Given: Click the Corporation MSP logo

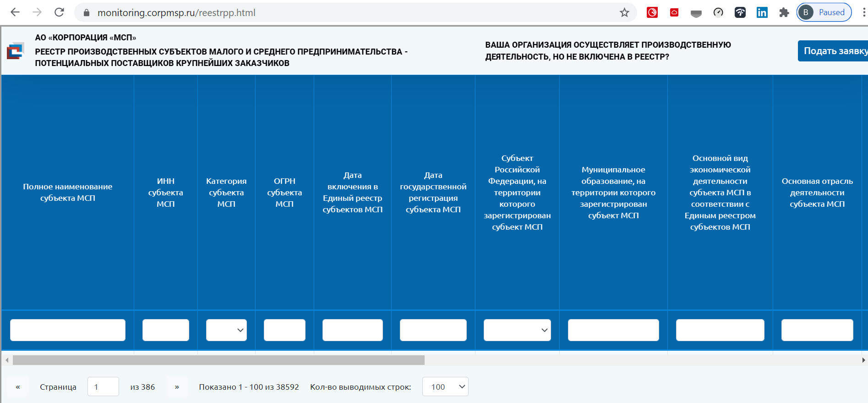Looking at the screenshot, I should (x=15, y=50).
